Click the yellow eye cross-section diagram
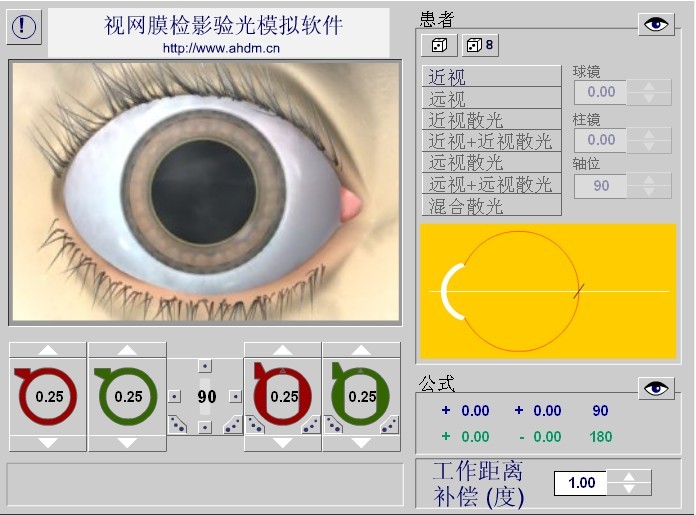The height and width of the screenshot is (515, 696). [x=548, y=291]
